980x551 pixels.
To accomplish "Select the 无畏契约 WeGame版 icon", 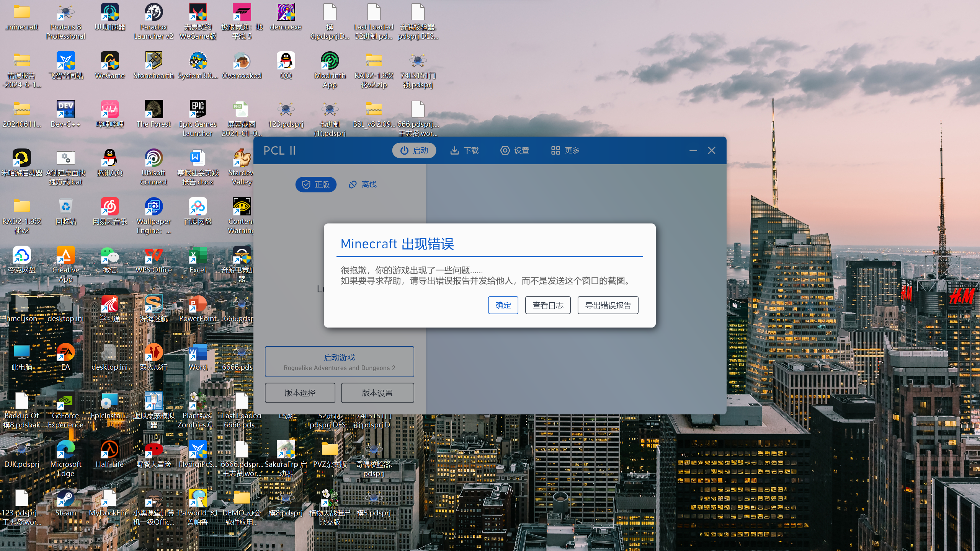I will click(198, 21).
